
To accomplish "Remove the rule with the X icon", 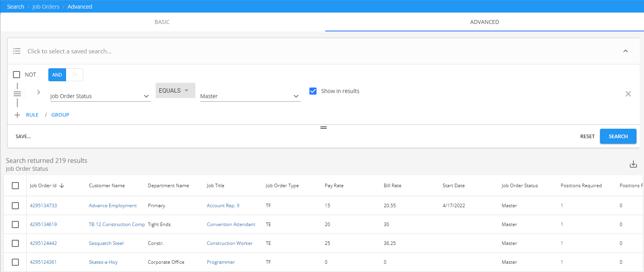I will click(628, 94).
